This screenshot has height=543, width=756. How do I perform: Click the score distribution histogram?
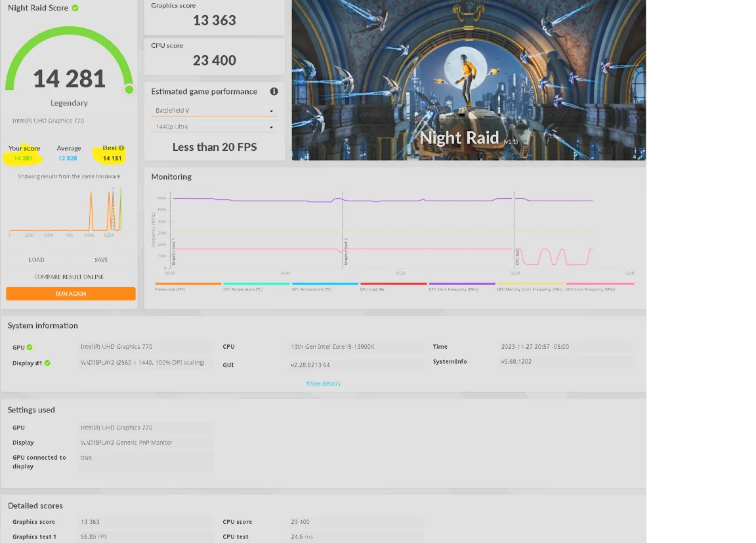point(69,211)
